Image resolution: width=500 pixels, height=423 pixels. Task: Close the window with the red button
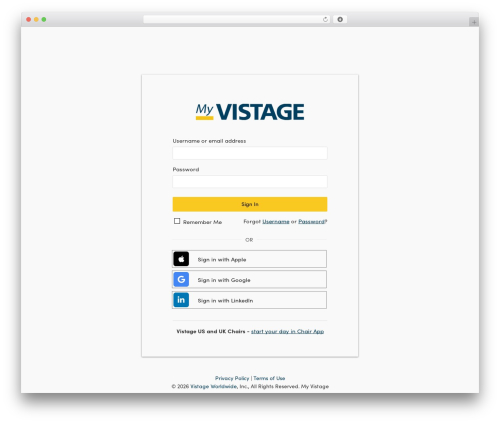click(29, 19)
